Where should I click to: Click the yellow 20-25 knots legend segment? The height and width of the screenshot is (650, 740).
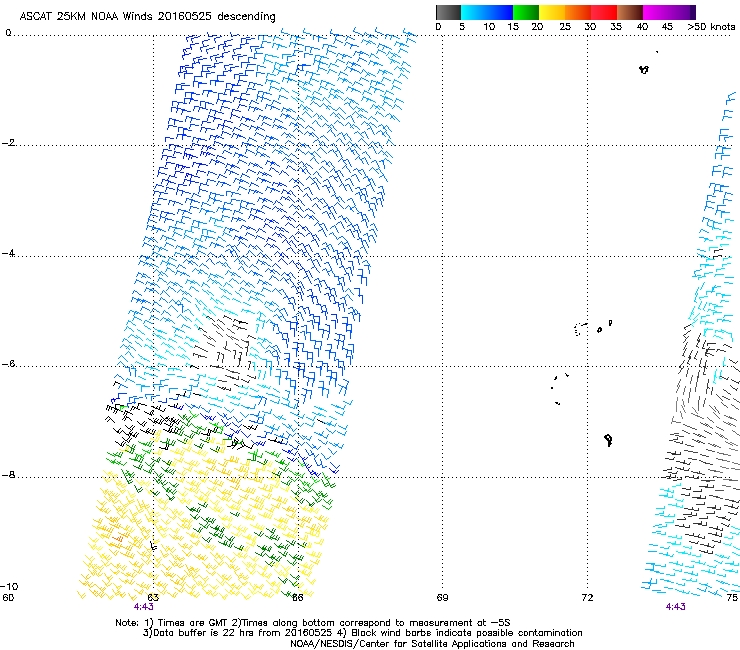[x=552, y=12]
